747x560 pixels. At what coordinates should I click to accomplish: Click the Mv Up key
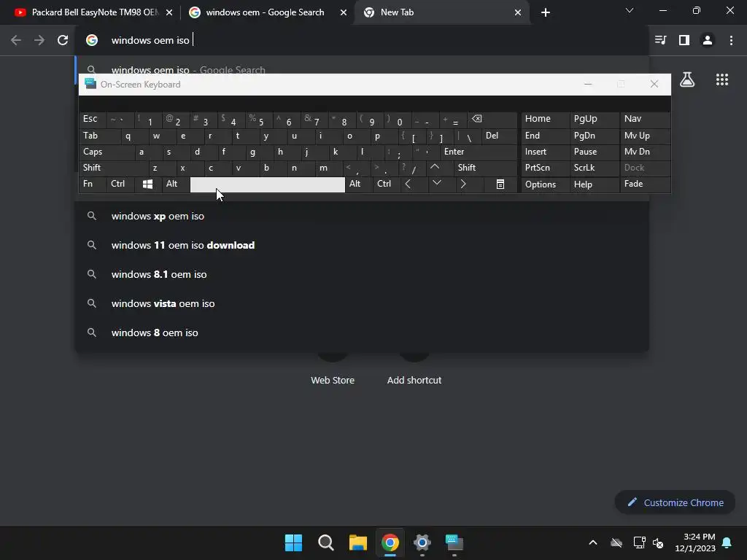coord(645,136)
